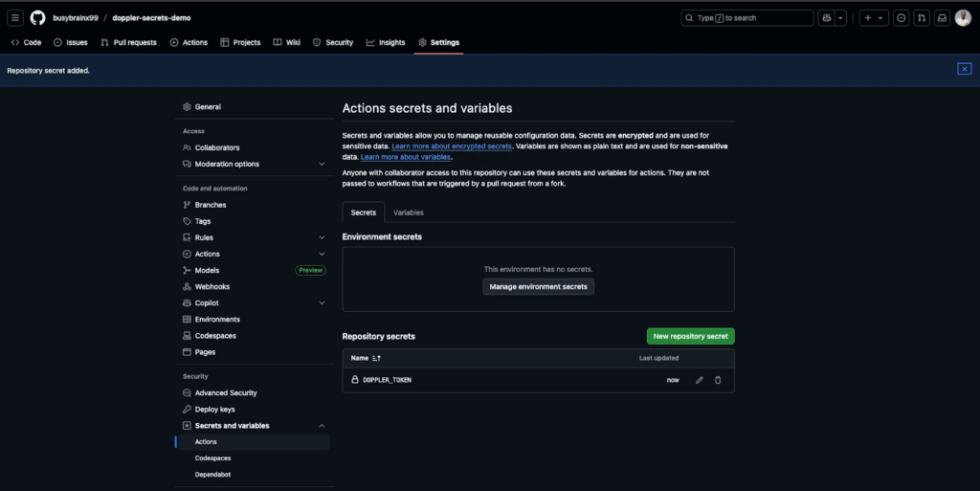Click Manage environment secrets button
Screen dimensions: 980x491
point(538,286)
